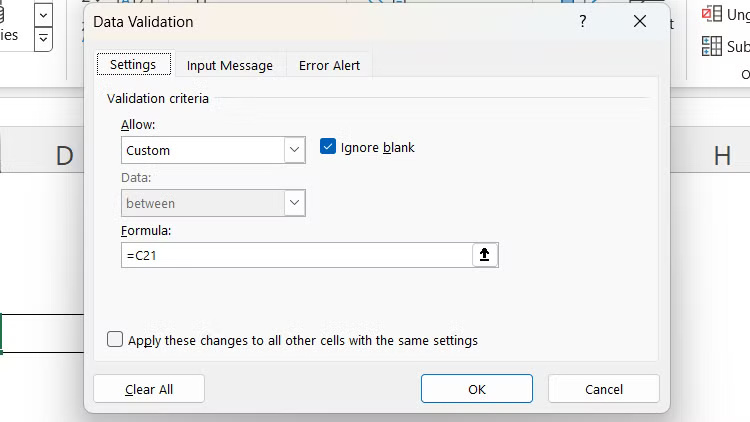Open the Input Message tab
Screen dimensions: 750x422
click(230, 66)
